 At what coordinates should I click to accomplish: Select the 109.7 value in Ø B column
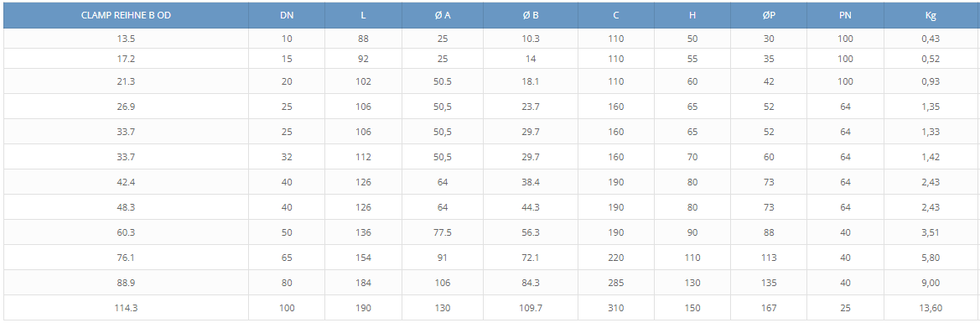point(531,308)
